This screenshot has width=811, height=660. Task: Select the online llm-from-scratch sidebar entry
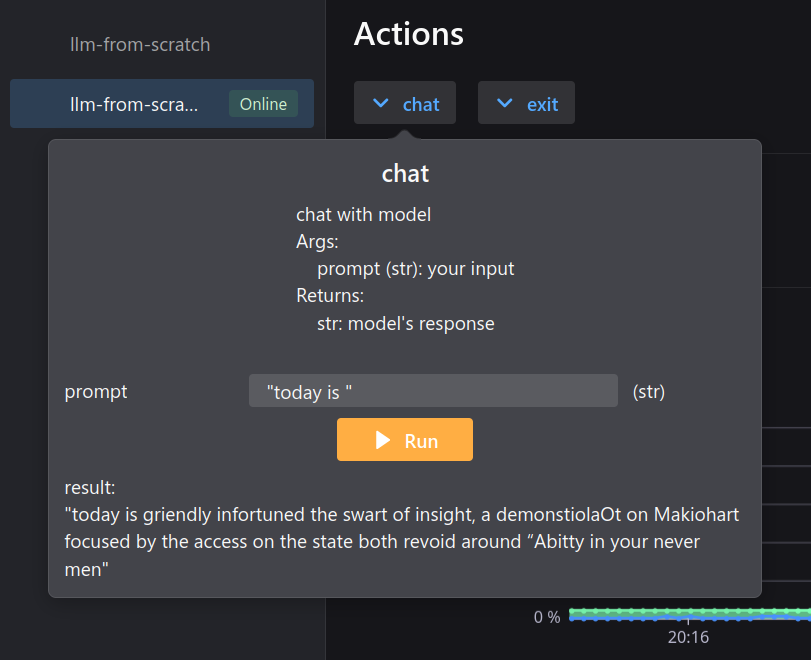click(134, 104)
